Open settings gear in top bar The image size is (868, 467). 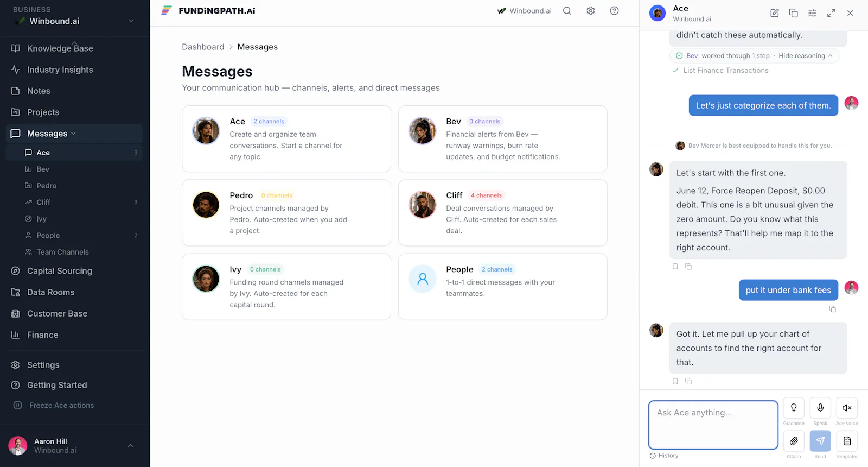591,11
